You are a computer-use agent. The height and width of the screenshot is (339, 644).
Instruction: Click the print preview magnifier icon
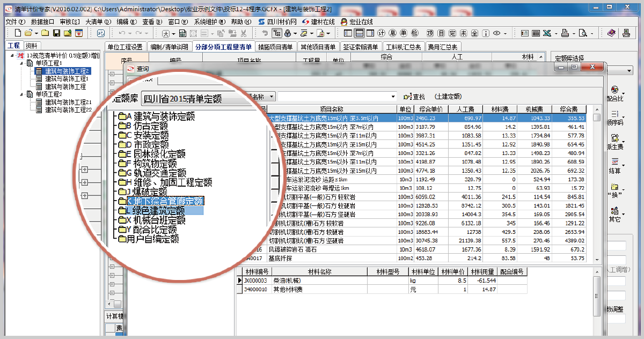(x=582, y=33)
